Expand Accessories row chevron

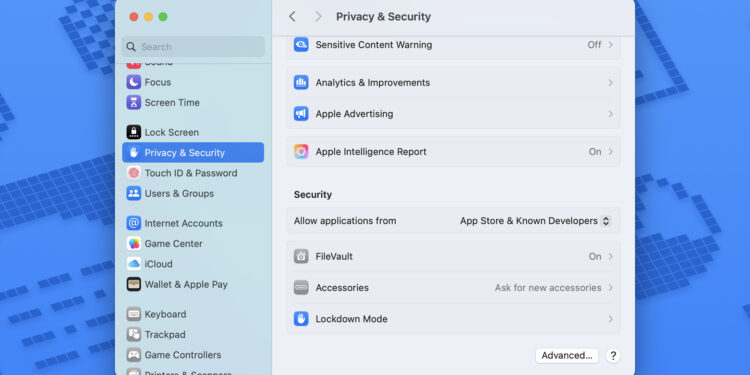pyautogui.click(x=610, y=287)
